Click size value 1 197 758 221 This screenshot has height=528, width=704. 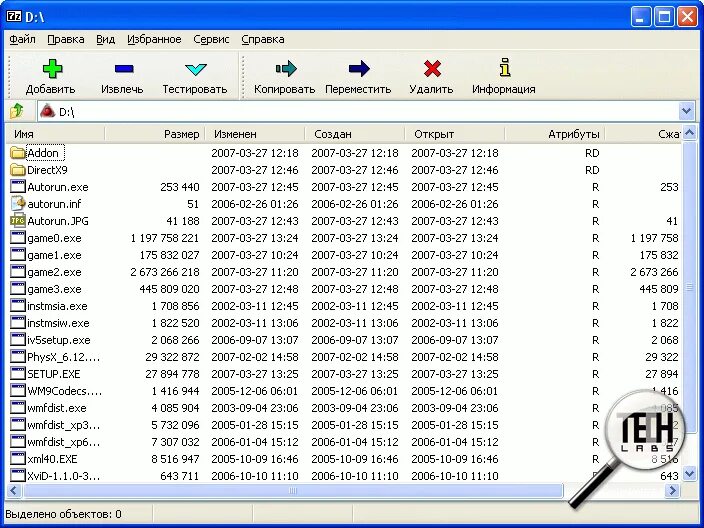165,238
